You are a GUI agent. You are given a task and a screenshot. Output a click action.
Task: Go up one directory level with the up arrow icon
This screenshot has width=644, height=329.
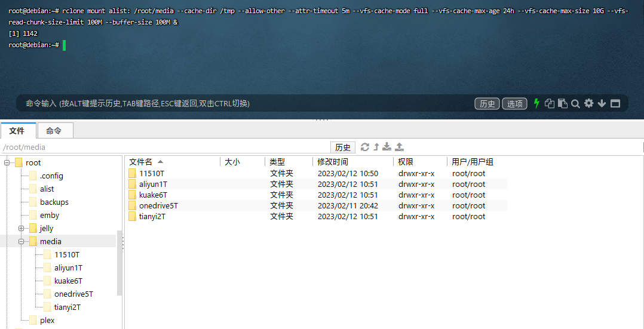click(376, 147)
